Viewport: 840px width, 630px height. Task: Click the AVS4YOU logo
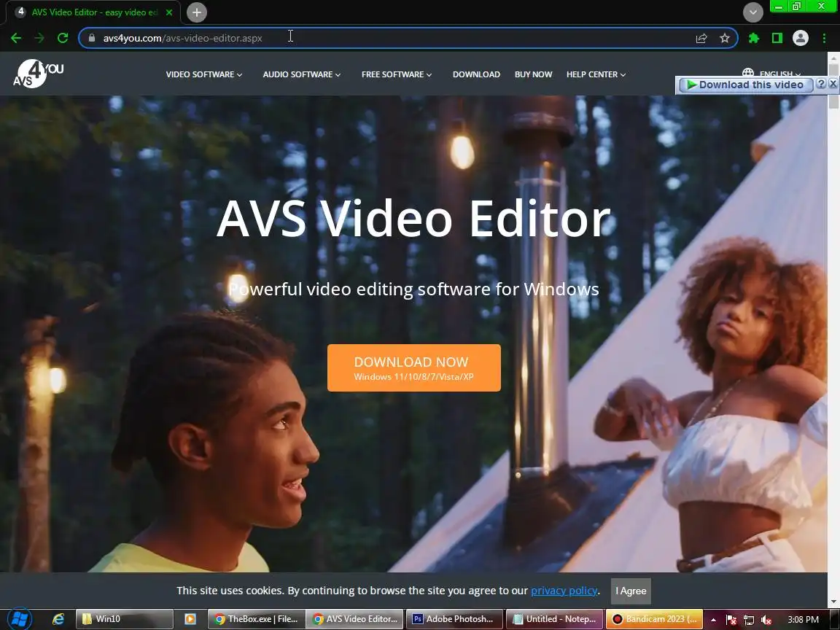(x=38, y=74)
